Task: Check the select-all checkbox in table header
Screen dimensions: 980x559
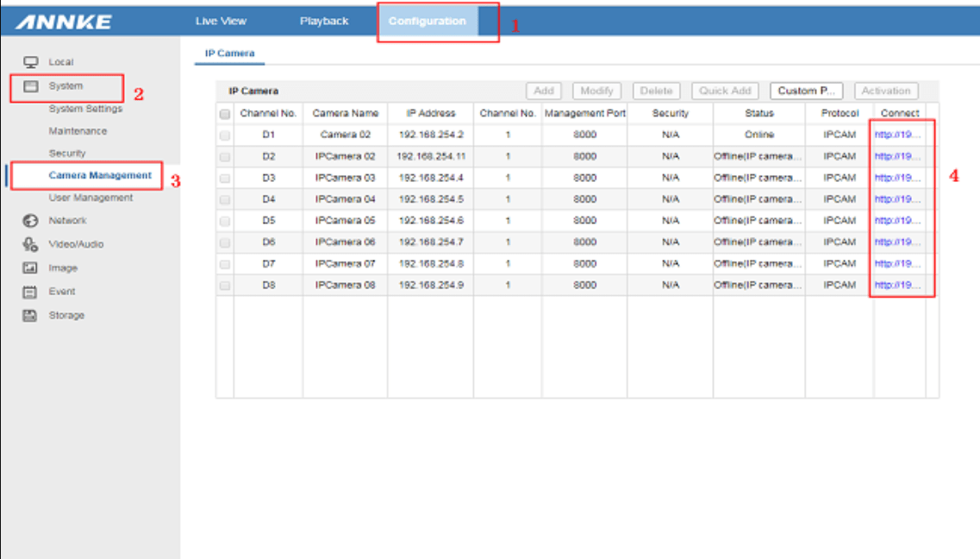Action: pos(225,114)
